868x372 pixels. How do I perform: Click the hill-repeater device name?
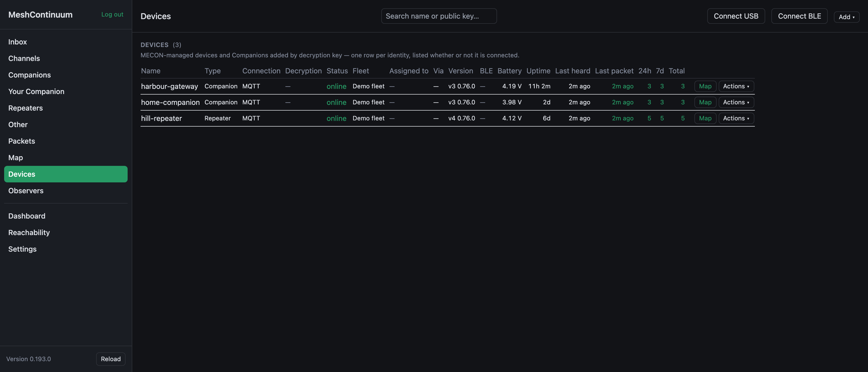(161, 118)
